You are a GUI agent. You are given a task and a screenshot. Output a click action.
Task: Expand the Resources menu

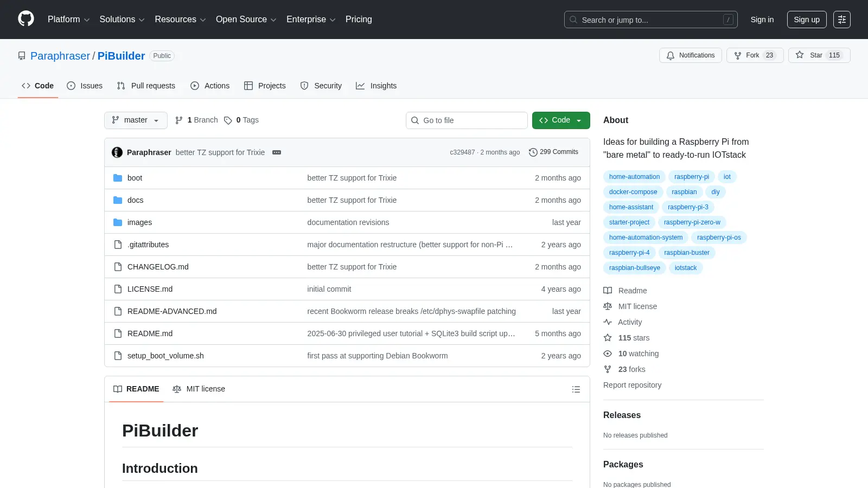pos(180,20)
